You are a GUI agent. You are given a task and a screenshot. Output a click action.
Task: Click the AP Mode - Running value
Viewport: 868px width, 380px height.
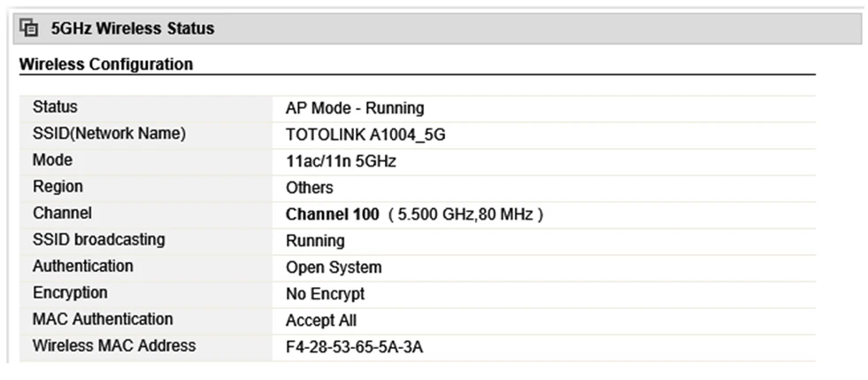point(355,108)
